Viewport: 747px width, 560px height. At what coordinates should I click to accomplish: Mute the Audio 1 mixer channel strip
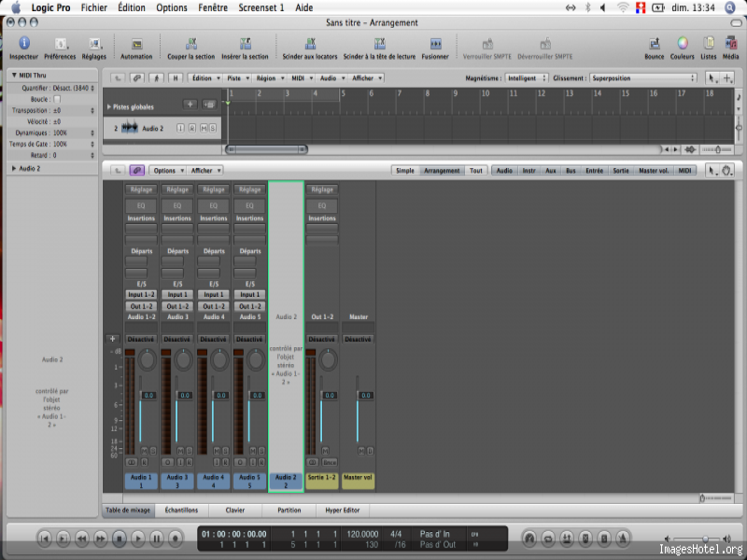coord(145,451)
